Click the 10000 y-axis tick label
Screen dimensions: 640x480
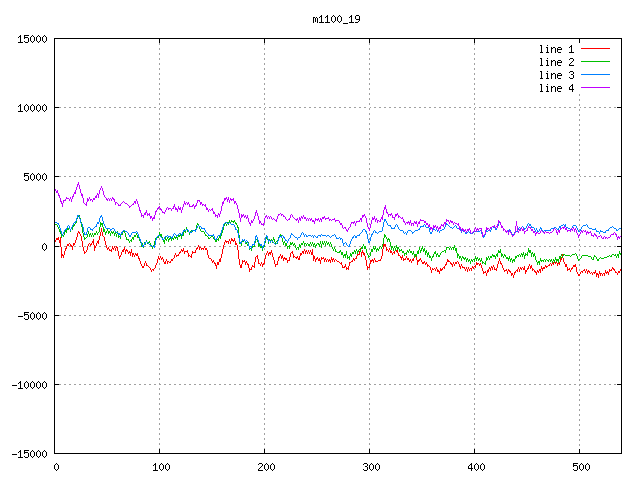(32, 108)
